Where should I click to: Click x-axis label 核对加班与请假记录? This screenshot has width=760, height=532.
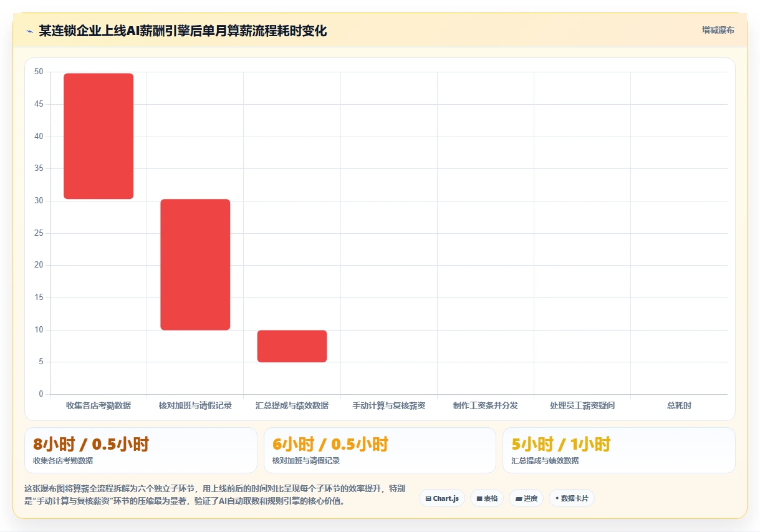(195, 405)
